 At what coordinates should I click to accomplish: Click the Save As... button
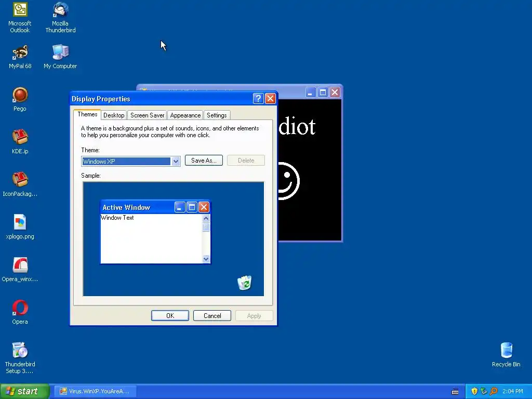(204, 161)
